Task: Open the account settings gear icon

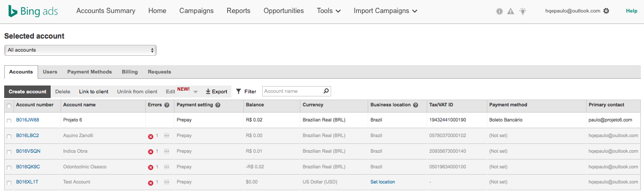Action: [x=606, y=10]
